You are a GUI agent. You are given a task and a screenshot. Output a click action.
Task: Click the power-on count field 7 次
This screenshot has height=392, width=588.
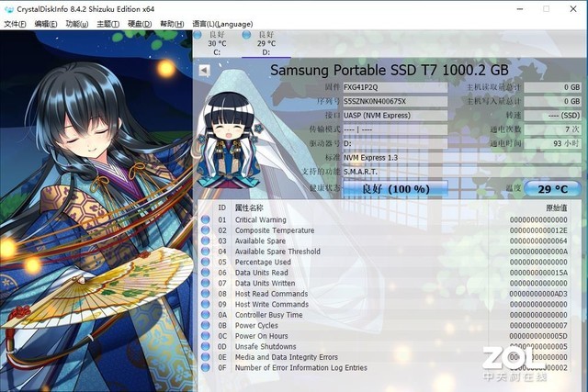click(552, 129)
